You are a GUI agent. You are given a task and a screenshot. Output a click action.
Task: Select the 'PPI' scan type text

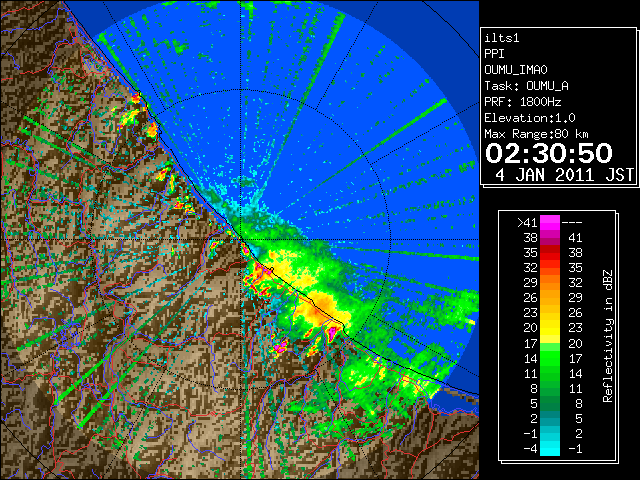pyautogui.click(x=494, y=54)
